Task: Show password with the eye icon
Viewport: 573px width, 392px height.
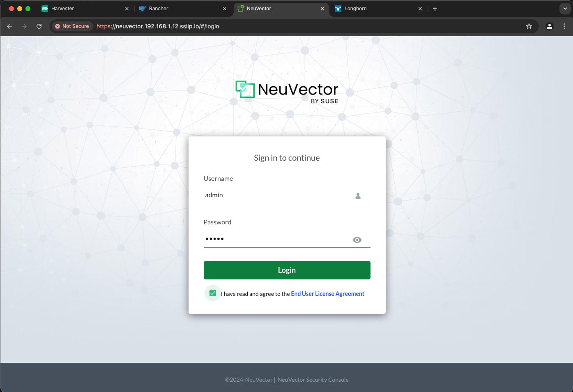Action: 357,240
